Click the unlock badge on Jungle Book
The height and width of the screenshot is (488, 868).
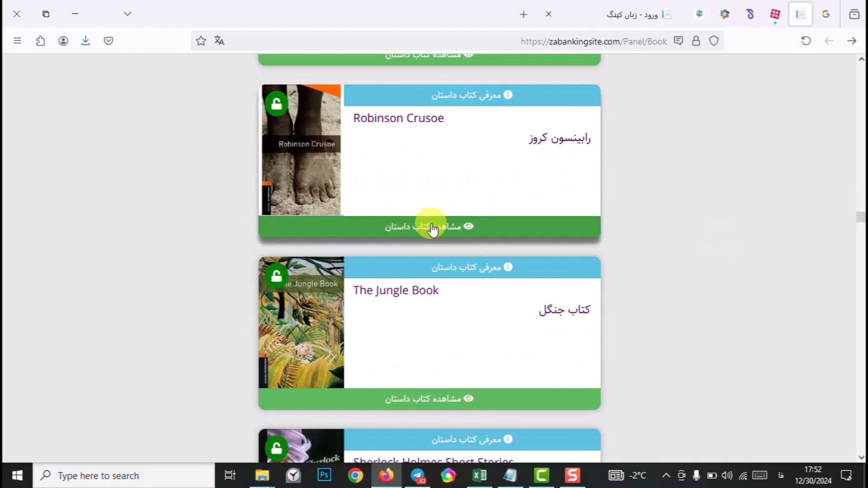(276, 276)
